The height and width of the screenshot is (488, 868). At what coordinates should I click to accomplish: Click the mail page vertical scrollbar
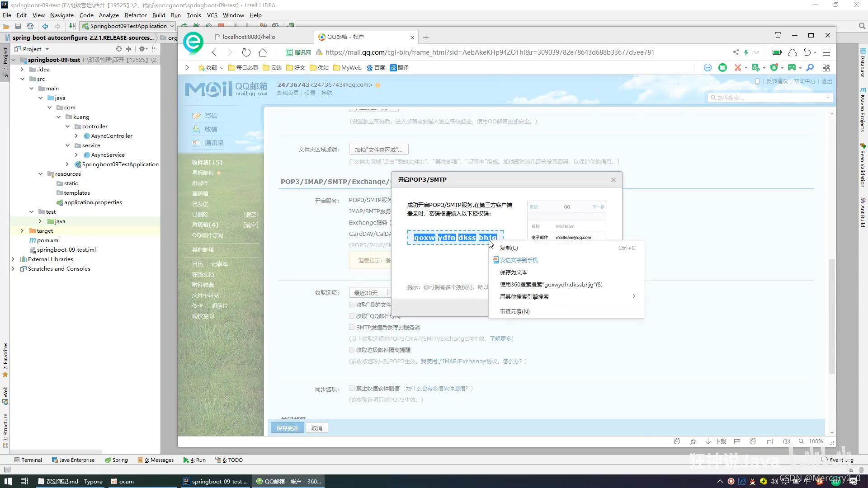point(832,316)
